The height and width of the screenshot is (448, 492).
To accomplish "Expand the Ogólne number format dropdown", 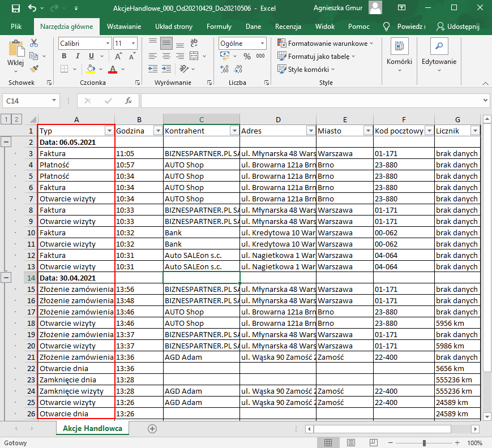I will pos(262,44).
